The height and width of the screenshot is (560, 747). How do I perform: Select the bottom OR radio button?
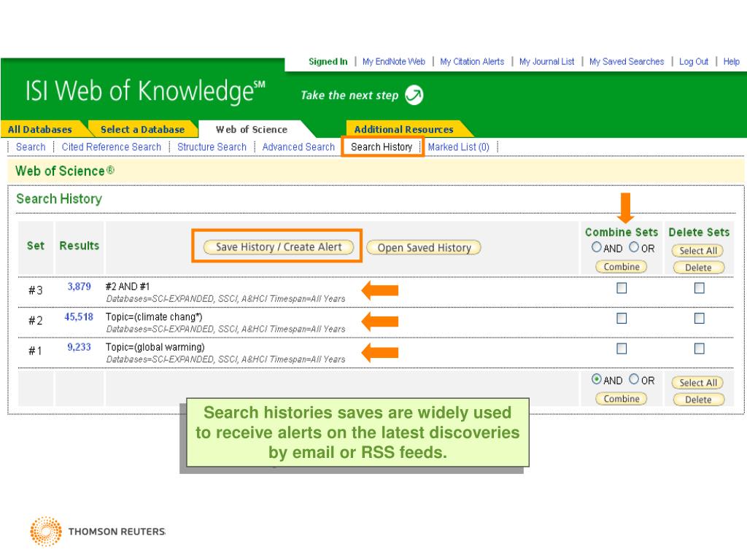coord(634,379)
